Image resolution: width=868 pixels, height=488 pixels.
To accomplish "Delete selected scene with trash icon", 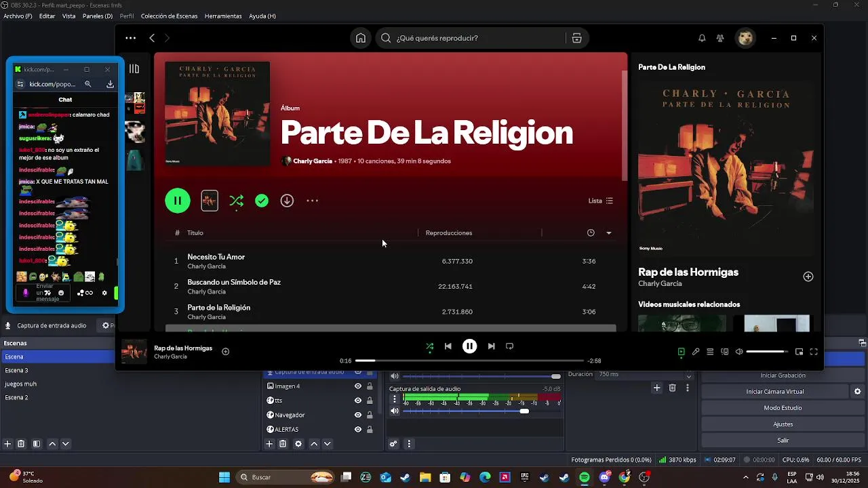I will (21, 444).
